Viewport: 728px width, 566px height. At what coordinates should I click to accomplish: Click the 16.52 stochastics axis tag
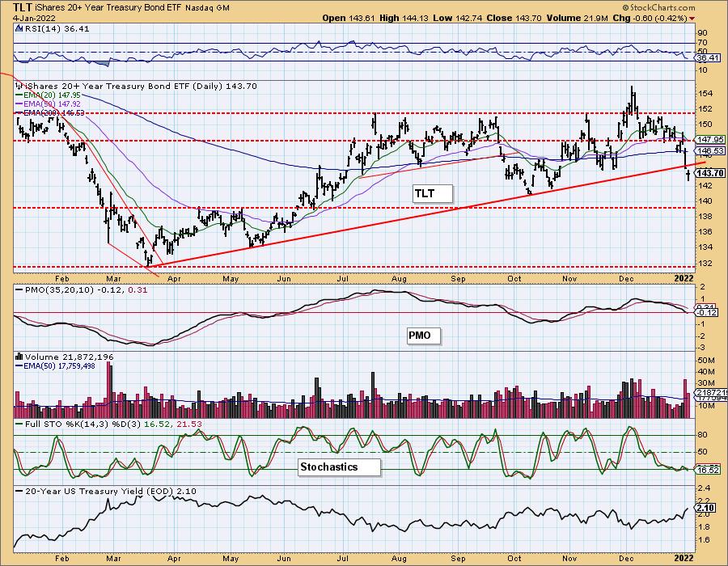708,470
